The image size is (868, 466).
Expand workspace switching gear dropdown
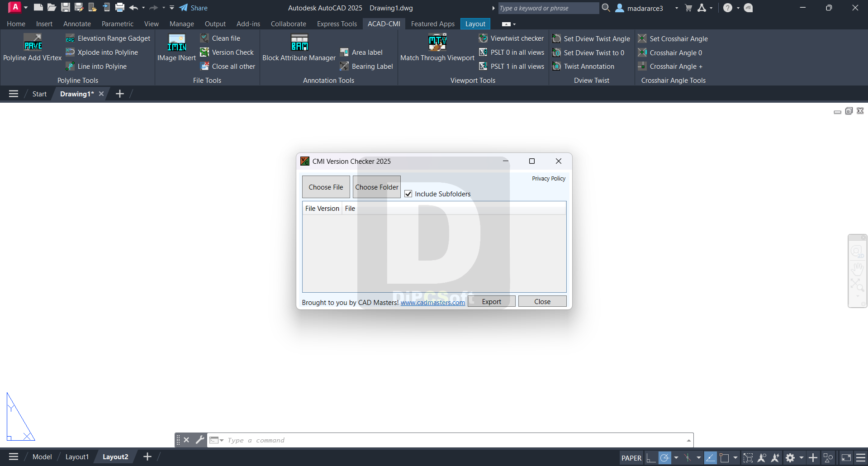[802, 458]
